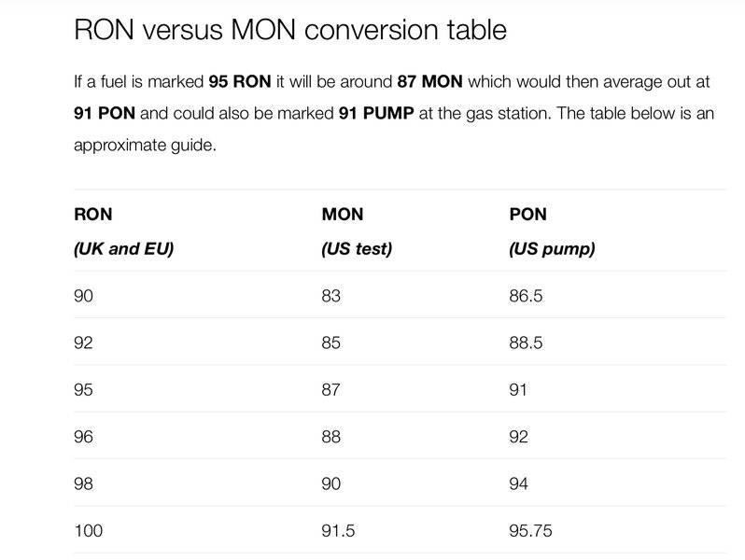Click the 91.5 value in the MON column
The width and height of the screenshot is (745, 560).
(338, 531)
